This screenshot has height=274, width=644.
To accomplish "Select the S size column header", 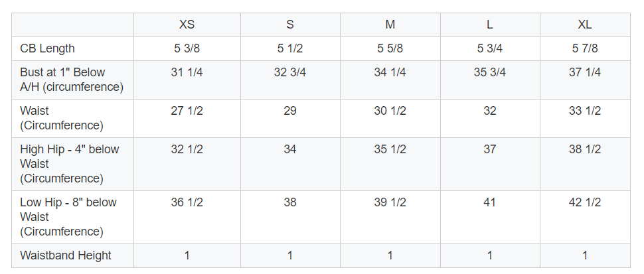I will (x=290, y=25).
